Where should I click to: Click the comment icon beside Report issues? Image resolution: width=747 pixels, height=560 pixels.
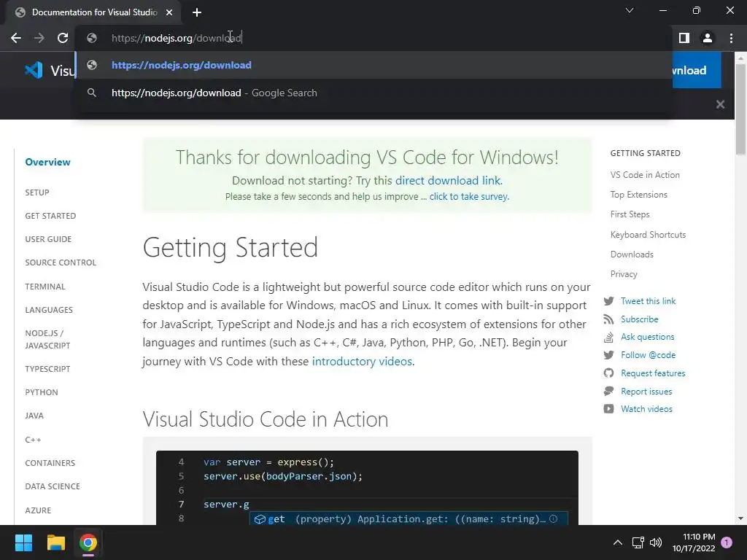click(608, 392)
